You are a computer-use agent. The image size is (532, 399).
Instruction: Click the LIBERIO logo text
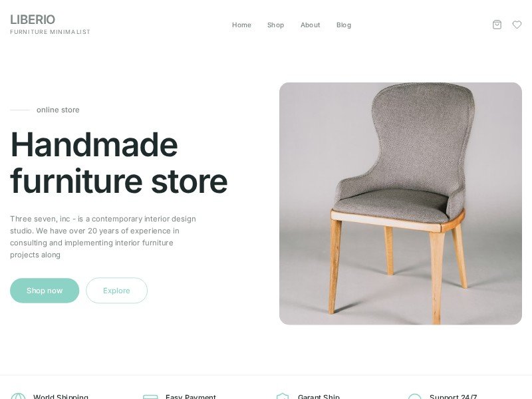click(33, 19)
